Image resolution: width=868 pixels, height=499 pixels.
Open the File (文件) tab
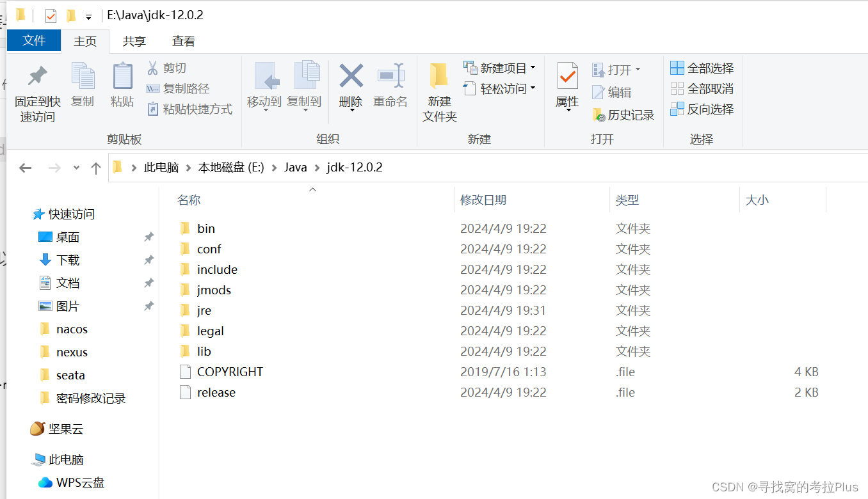coord(34,40)
